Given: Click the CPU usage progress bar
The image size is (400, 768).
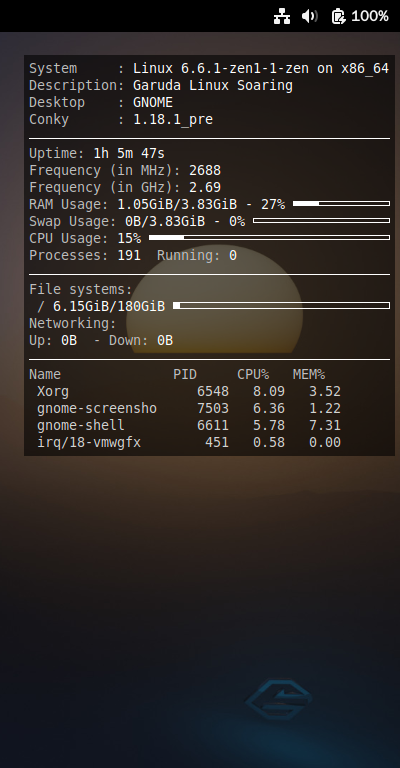Looking at the screenshot, I should (x=269, y=238).
